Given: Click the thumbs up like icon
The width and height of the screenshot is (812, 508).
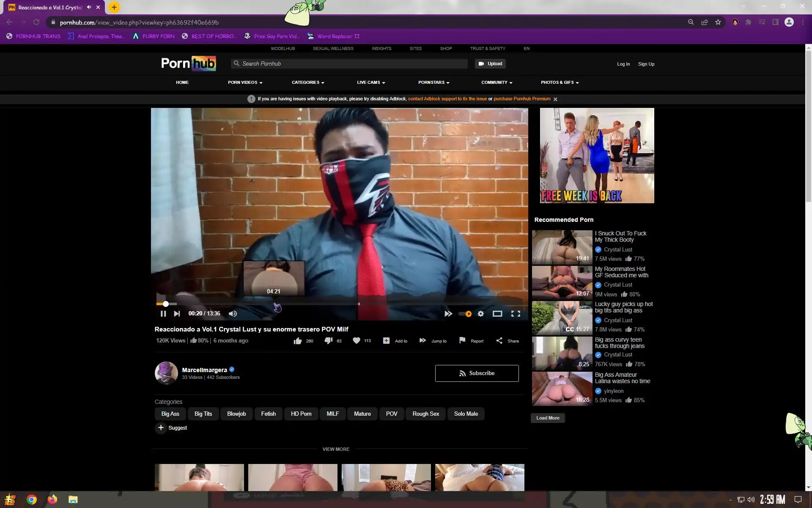Looking at the screenshot, I should pos(298,341).
